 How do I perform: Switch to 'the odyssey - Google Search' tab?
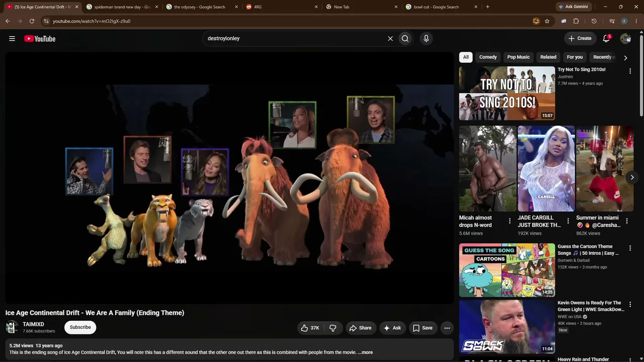click(201, 7)
